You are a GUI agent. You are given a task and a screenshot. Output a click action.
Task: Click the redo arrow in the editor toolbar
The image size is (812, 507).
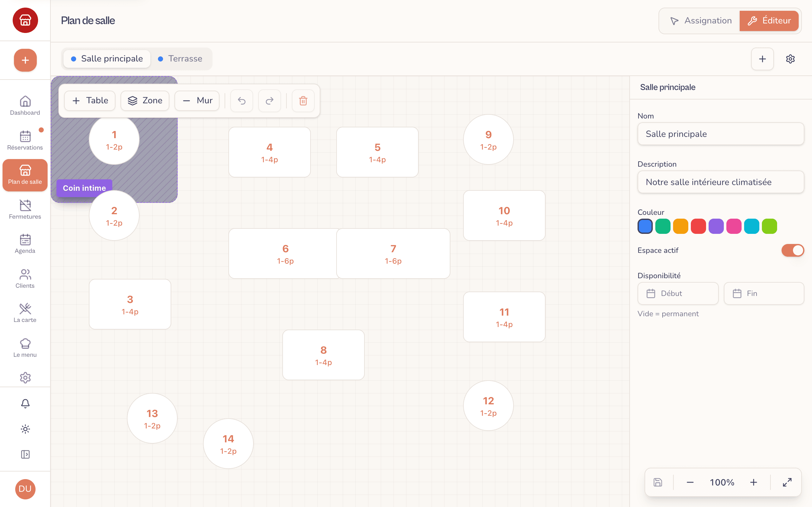269,100
